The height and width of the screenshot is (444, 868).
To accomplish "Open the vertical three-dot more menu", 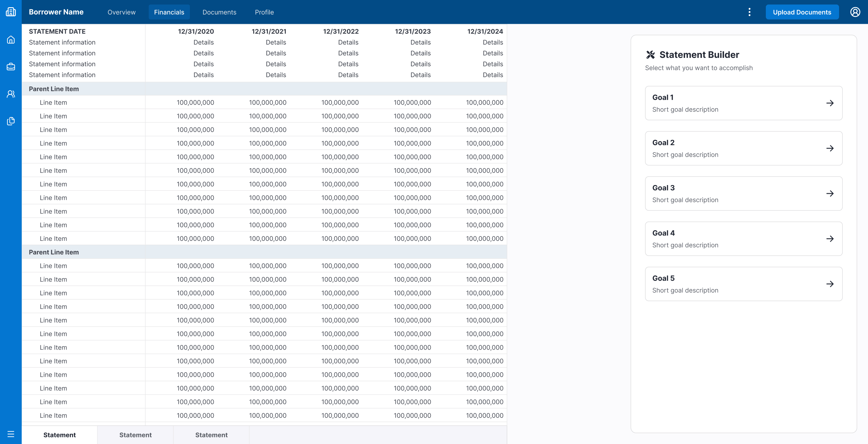I will [x=749, y=12].
